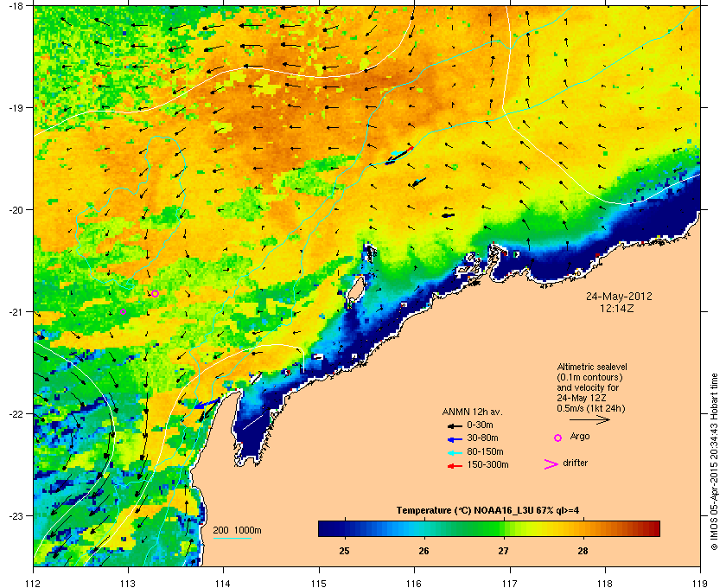The height and width of the screenshot is (588, 726).
Task: Click the cyan 80-150m legend arrow
Action: click(455, 453)
